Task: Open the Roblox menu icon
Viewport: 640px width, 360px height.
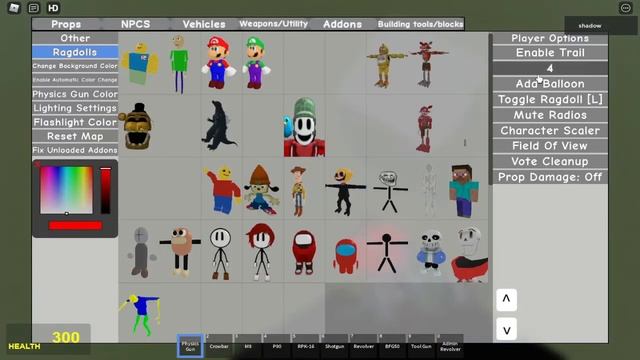Action: (14, 8)
